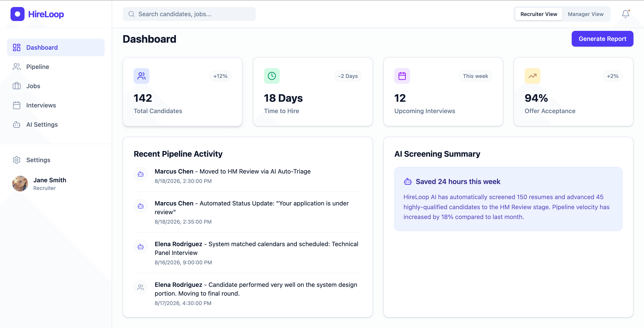Click the Settings gear icon
This screenshot has width=644, height=328.
coord(16,160)
